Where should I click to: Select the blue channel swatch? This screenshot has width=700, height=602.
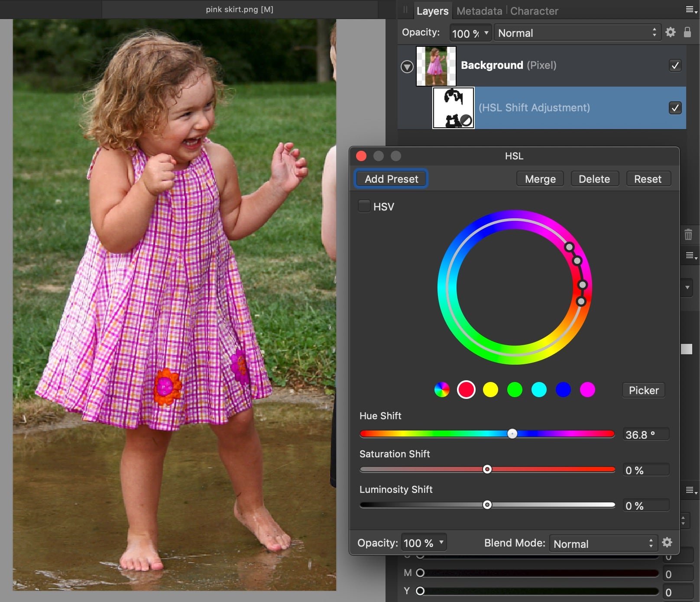click(x=563, y=390)
